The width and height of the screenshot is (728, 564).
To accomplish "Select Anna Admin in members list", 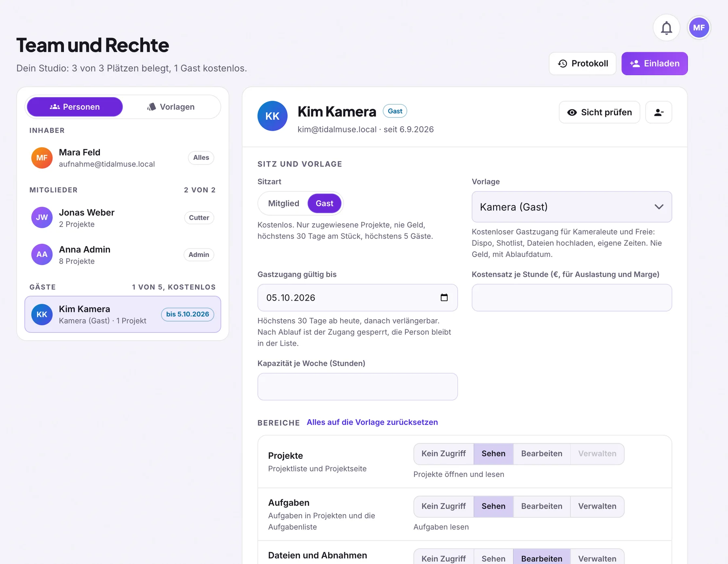I will (123, 254).
